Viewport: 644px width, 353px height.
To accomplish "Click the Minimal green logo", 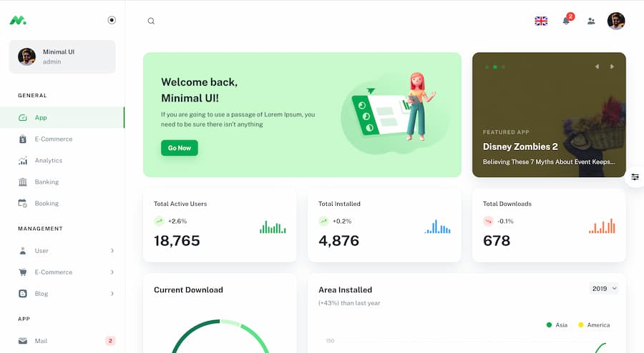I will 18,21.
